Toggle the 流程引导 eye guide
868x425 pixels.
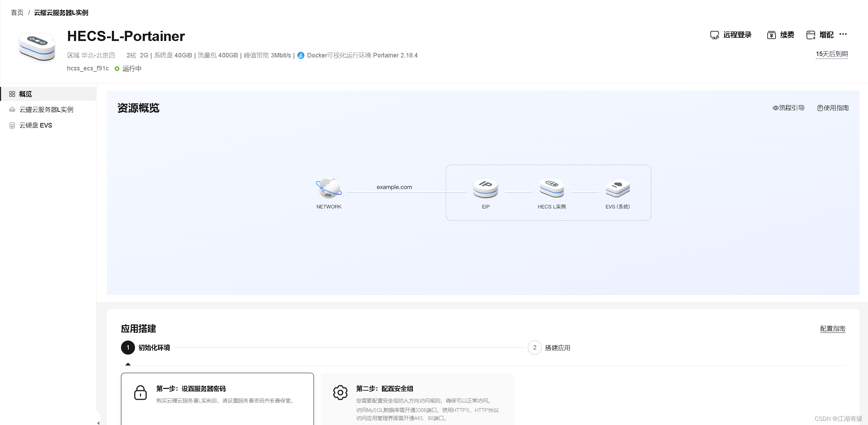pyautogui.click(x=788, y=108)
